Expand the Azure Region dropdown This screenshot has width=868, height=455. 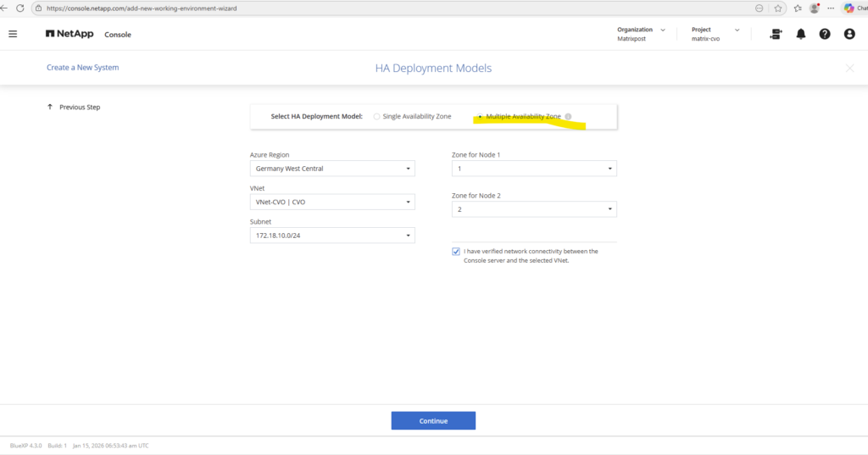(332, 169)
